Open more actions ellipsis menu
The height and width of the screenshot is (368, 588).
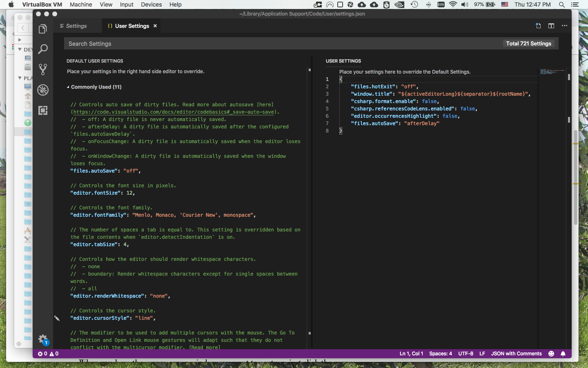click(x=565, y=25)
